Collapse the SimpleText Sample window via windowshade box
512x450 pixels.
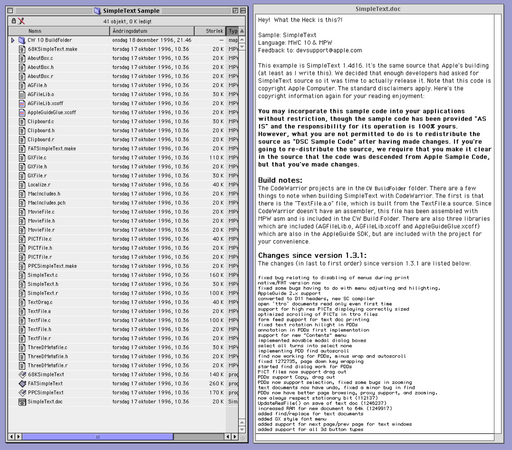pos(243,11)
